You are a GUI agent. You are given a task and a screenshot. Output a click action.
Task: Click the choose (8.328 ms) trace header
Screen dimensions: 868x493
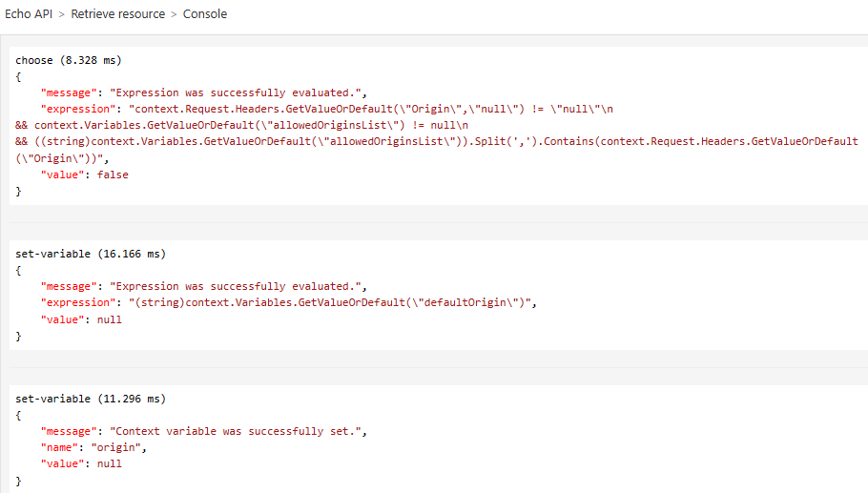pyautogui.click(x=69, y=60)
